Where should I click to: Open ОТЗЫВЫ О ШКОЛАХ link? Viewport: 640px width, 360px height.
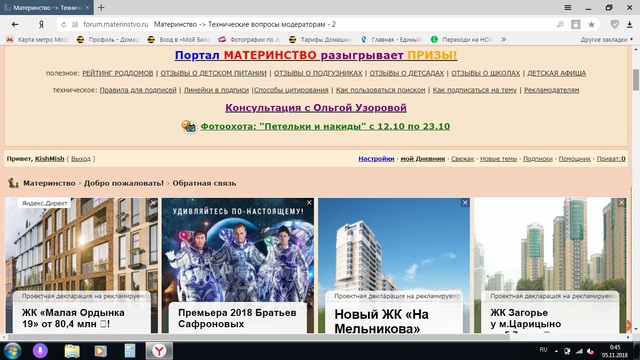coord(485,73)
